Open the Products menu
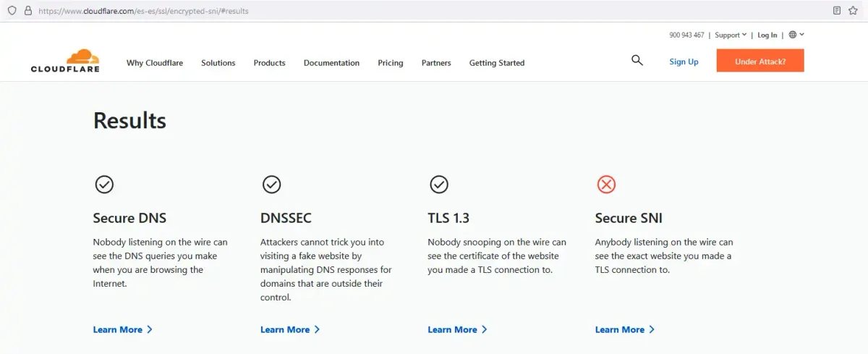868x354 pixels. (269, 63)
